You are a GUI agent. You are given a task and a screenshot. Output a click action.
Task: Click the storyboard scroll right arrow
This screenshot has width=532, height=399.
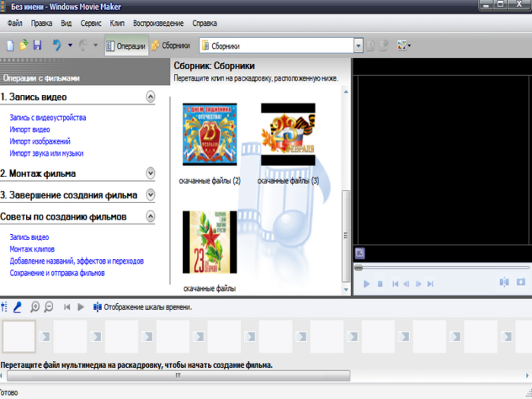point(527,375)
